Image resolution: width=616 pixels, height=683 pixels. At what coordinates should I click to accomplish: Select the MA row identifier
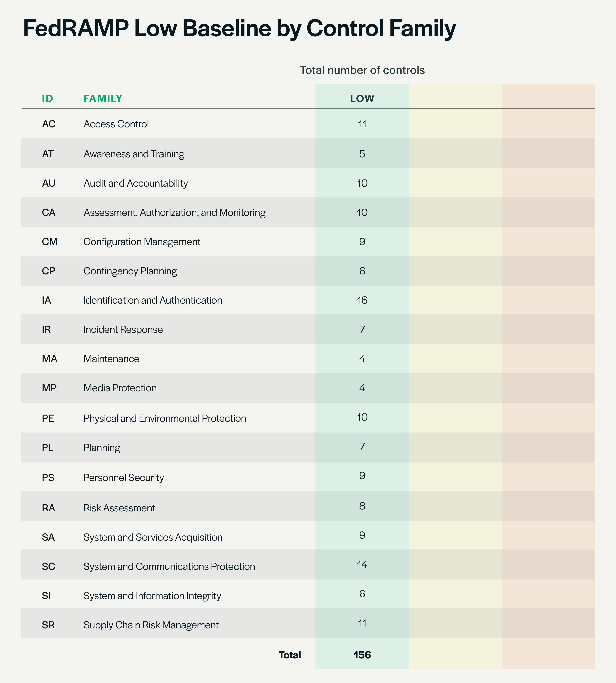click(49, 359)
